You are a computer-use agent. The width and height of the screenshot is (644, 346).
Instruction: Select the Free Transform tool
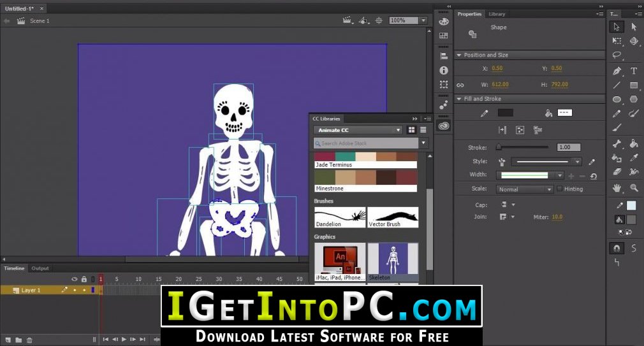(617, 41)
